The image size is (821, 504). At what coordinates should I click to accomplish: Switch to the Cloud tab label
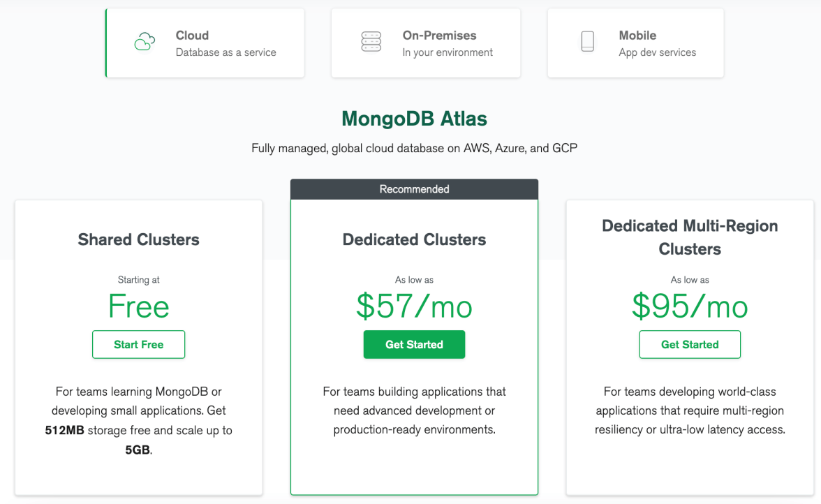(x=192, y=36)
